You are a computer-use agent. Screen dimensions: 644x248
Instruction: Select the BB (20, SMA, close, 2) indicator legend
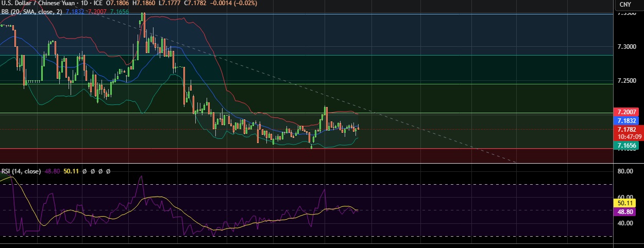(x=31, y=11)
